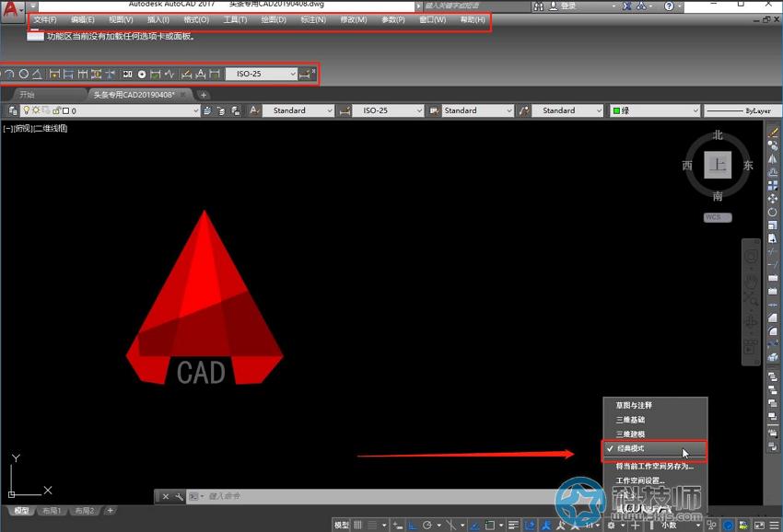Add a new drawing tab with plus

click(203, 94)
